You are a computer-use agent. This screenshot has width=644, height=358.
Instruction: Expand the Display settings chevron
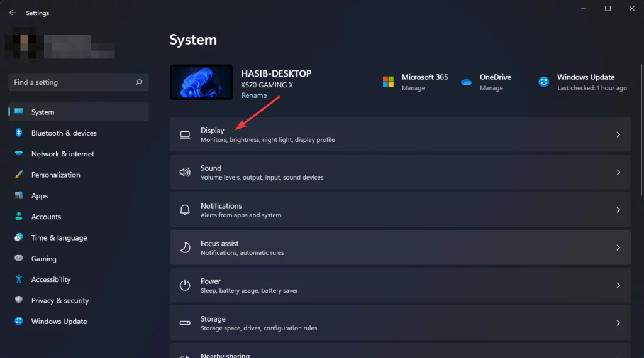point(618,134)
